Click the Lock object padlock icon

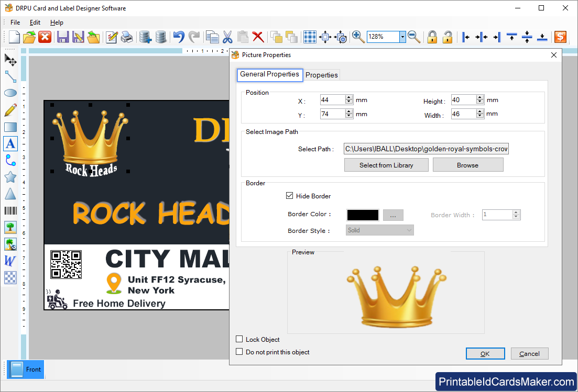pyautogui.click(x=432, y=37)
